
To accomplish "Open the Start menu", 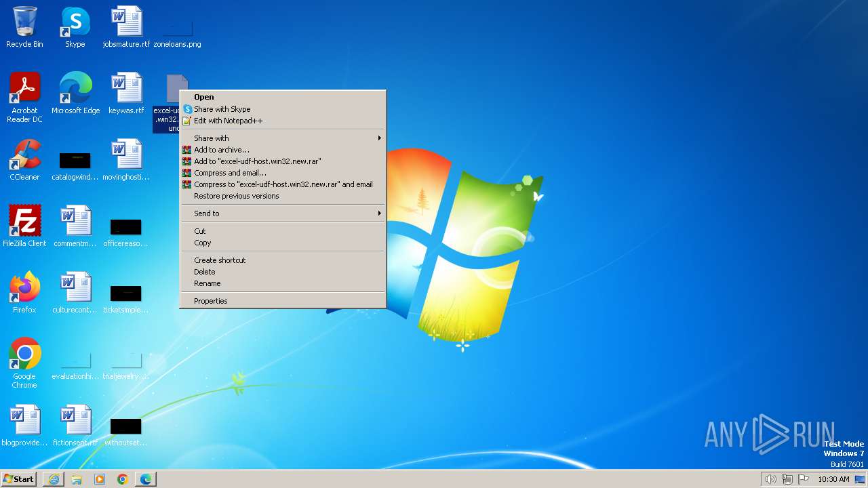I will 18,479.
